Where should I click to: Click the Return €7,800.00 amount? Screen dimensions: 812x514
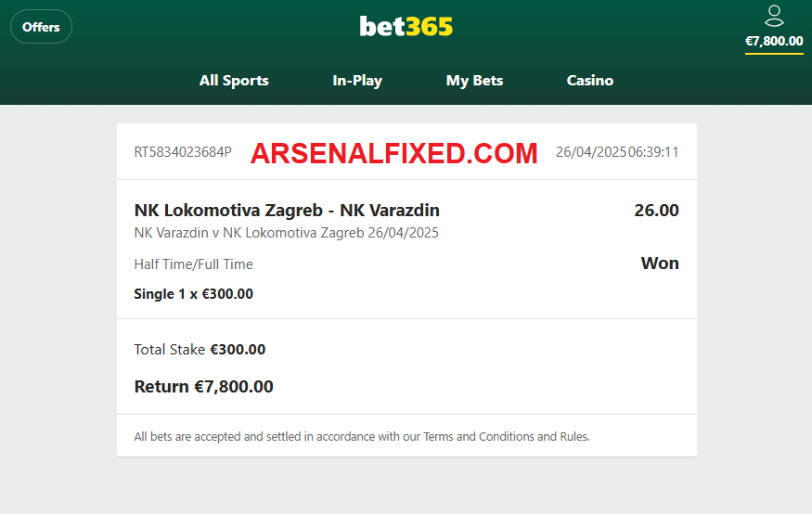tap(234, 387)
